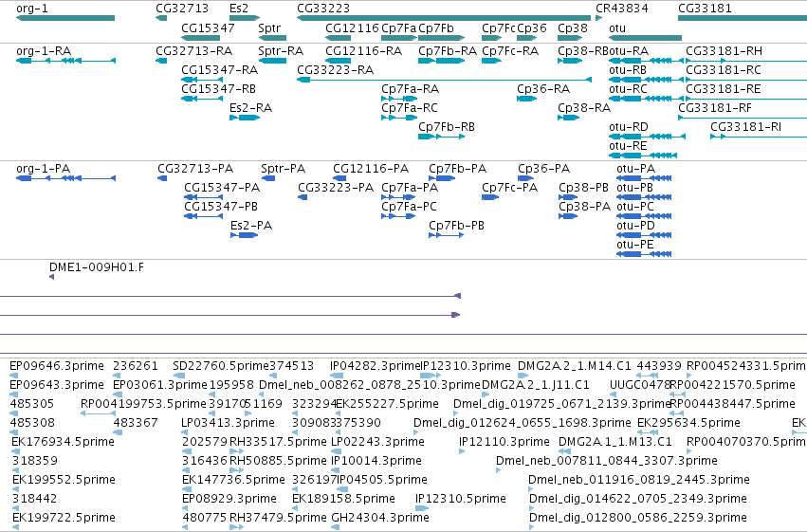Select EST IP12110.3prime
The image size is (807, 532).
click(462, 451)
